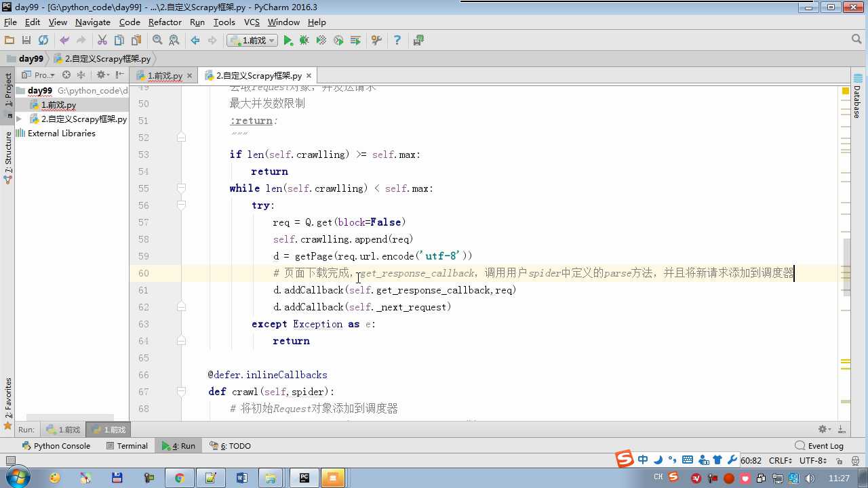Navigate back with the blue left arrow
The image size is (868, 488).
click(195, 41)
